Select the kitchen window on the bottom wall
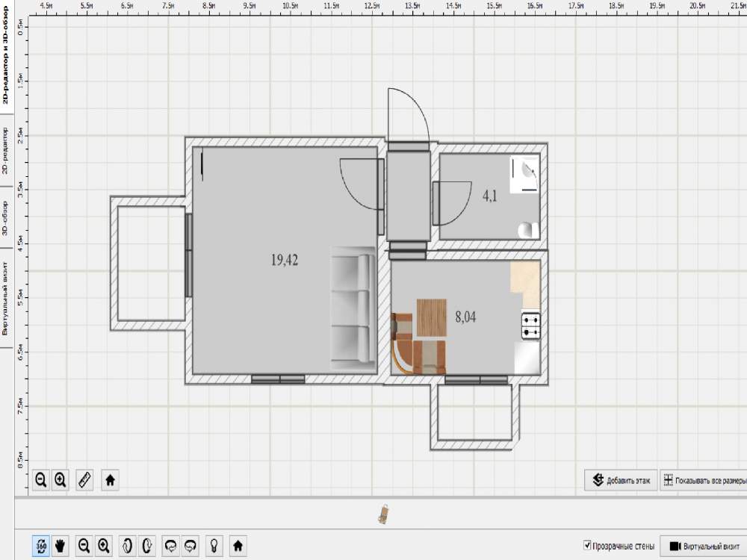Viewport: 747px width, 560px height. click(477, 379)
